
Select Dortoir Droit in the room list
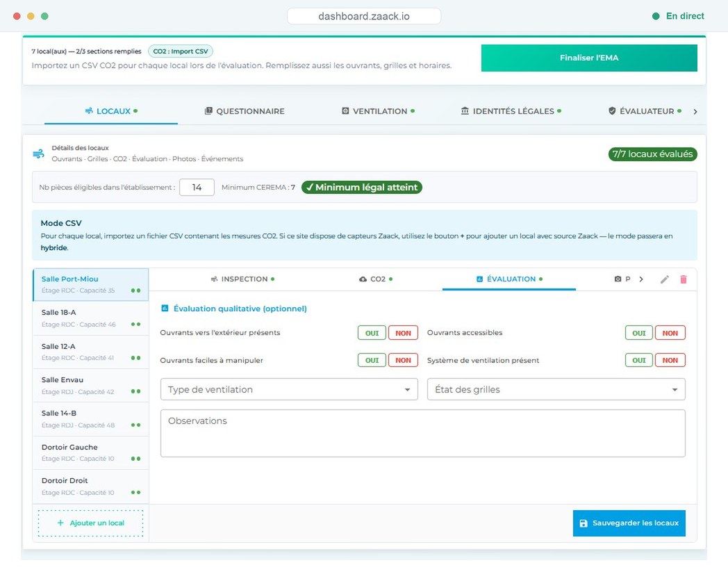tap(90, 486)
